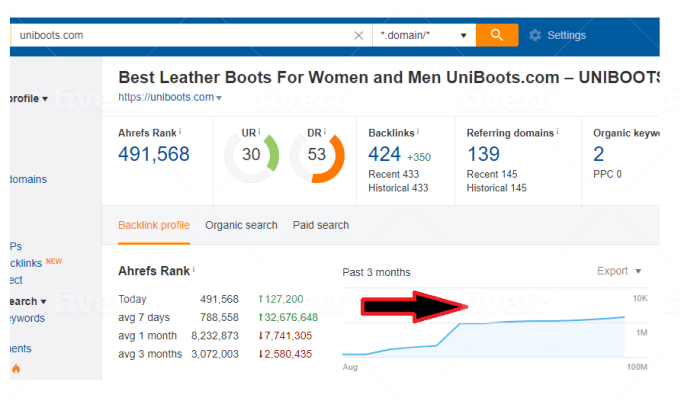680x411 pixels.
Task: Click the Ahrefs Rank info icon at top
Action: tap(180, 131)
